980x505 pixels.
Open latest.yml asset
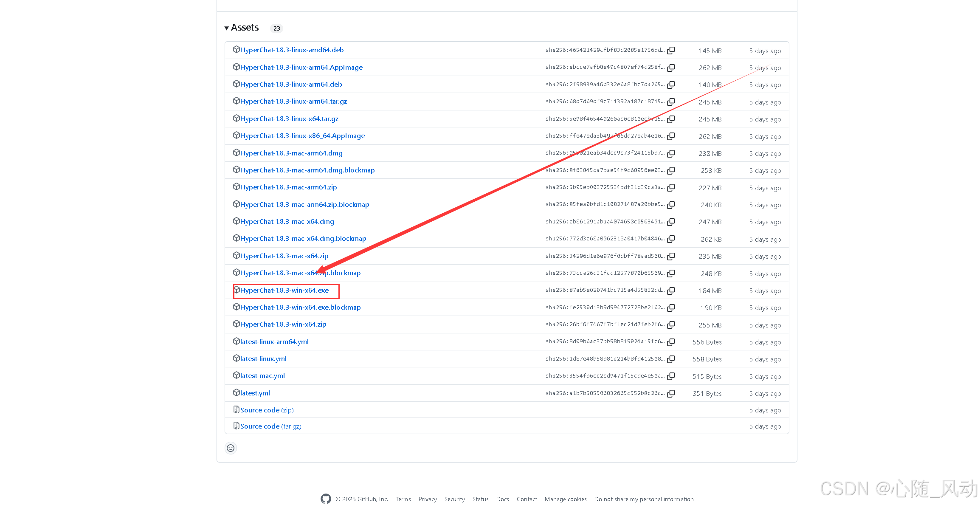click(x=255, y=393)
